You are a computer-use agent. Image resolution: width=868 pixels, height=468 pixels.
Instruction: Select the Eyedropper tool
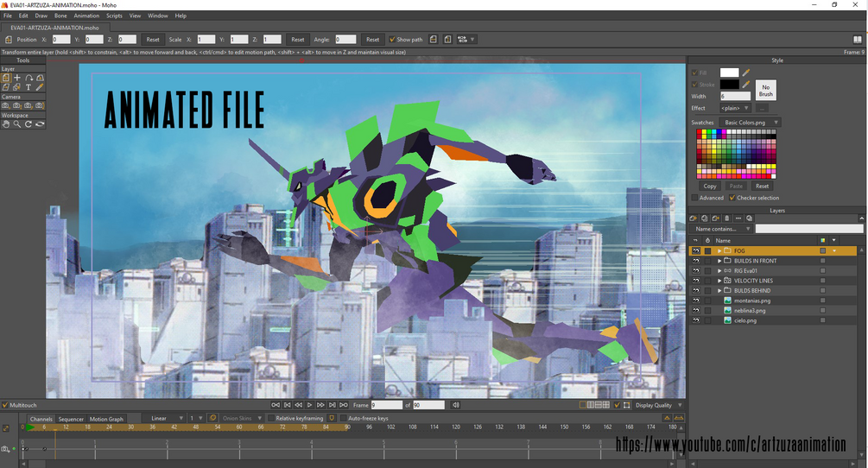(x=40, y=87)
